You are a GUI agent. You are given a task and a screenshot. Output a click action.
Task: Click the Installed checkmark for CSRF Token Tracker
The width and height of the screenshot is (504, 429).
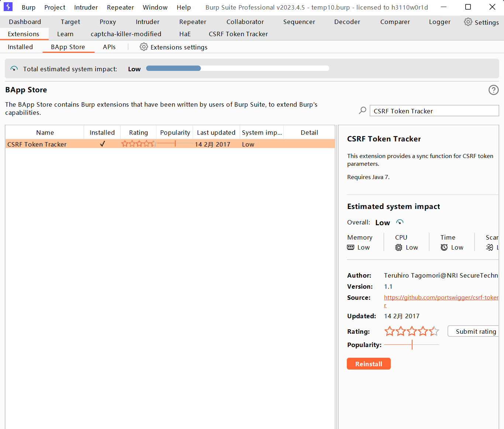point(102,144)
